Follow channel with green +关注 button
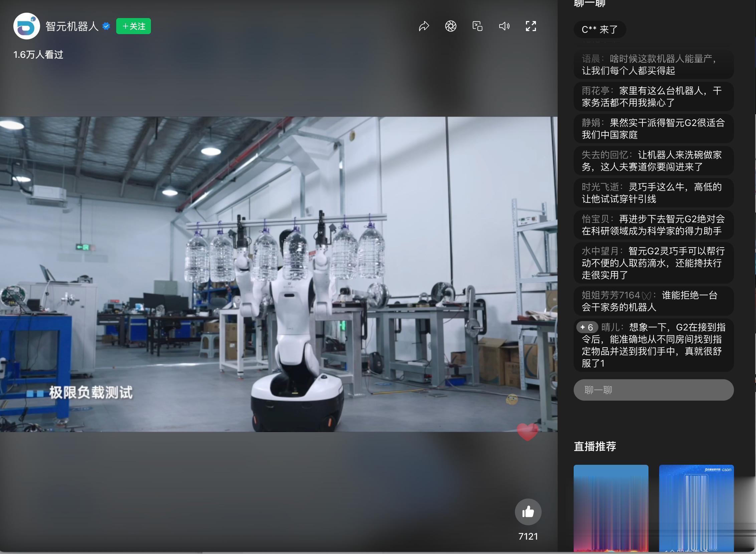The height and width of the screenshot is (554, 756). (x=133, y=26)
